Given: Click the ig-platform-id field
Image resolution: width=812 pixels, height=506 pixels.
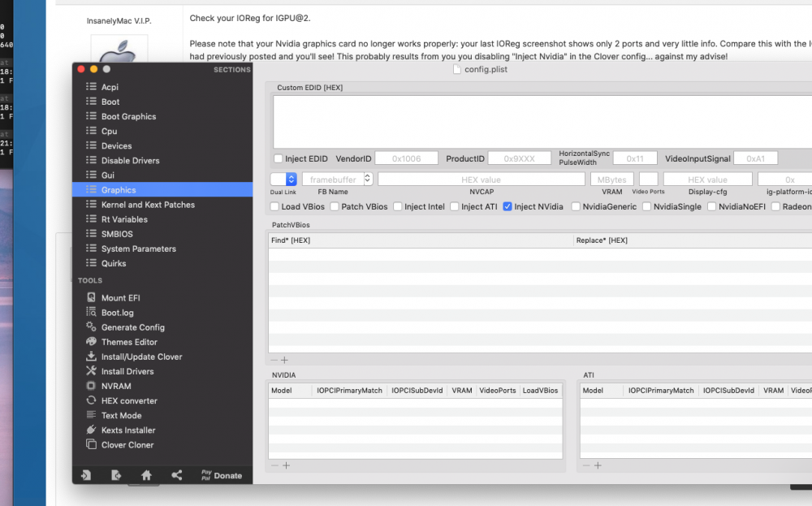Looking at the screenshot, I should [784, 179].
